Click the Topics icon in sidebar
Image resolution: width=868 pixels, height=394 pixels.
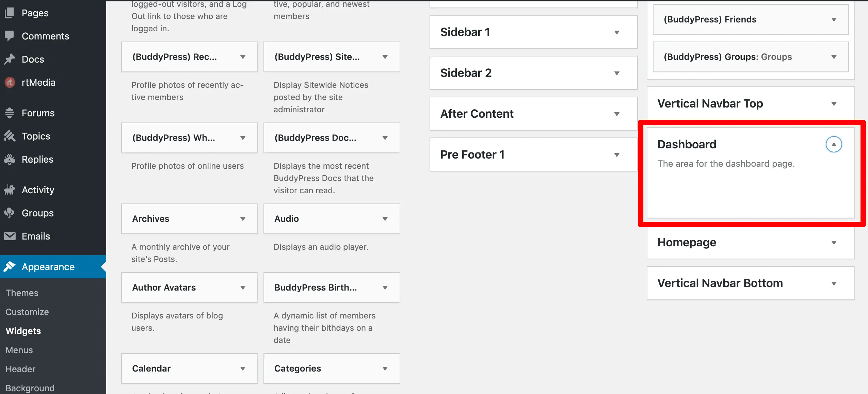click(10, 136)
